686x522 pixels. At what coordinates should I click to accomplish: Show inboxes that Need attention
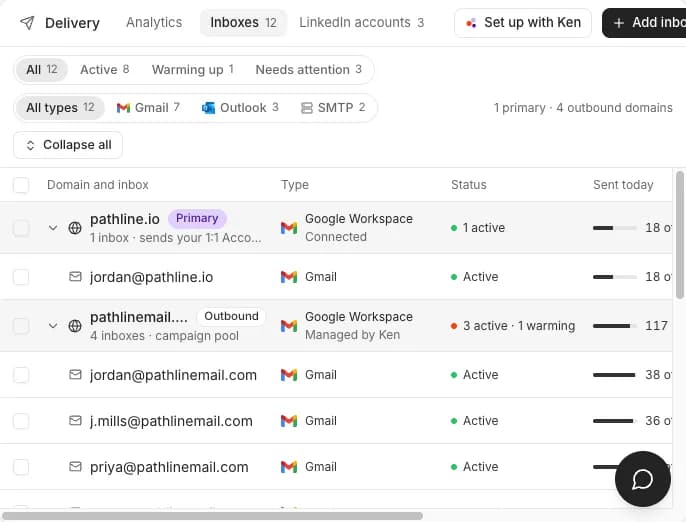coord(308,70)
